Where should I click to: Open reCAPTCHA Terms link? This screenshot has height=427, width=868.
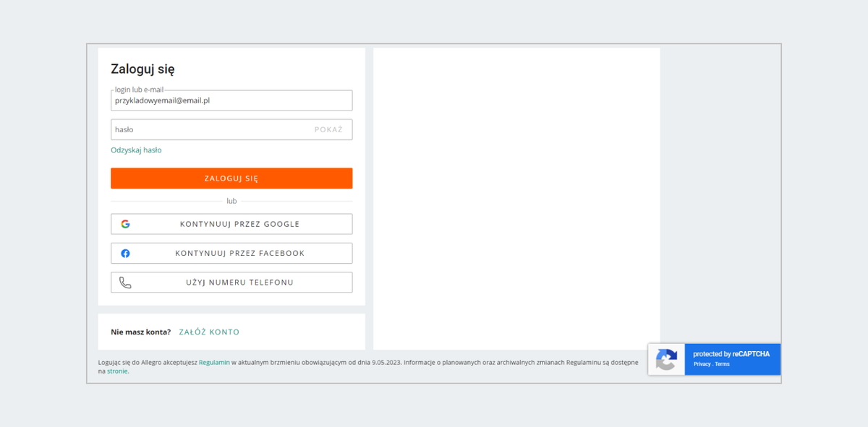click(722, 364)
